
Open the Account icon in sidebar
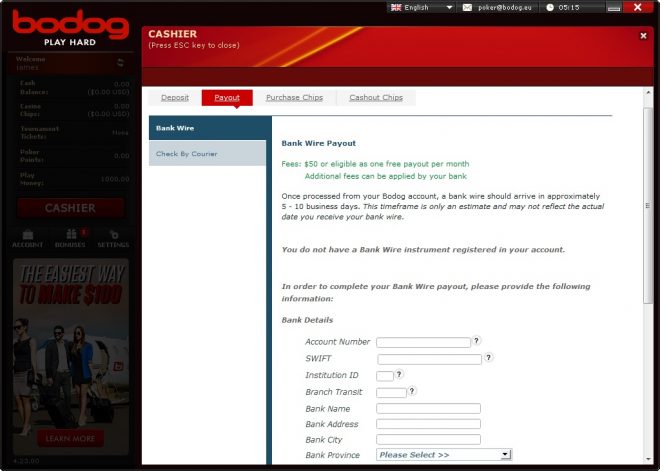[28, 238]
